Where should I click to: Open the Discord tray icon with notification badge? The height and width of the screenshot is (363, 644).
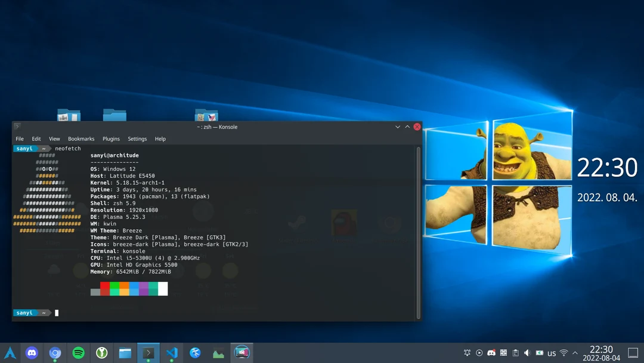coord(491,353)
